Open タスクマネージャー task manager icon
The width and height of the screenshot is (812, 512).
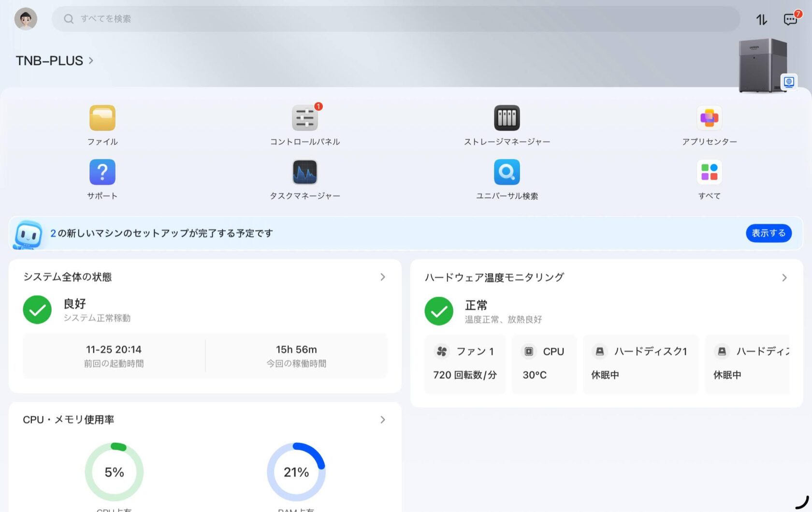(304, 173)
